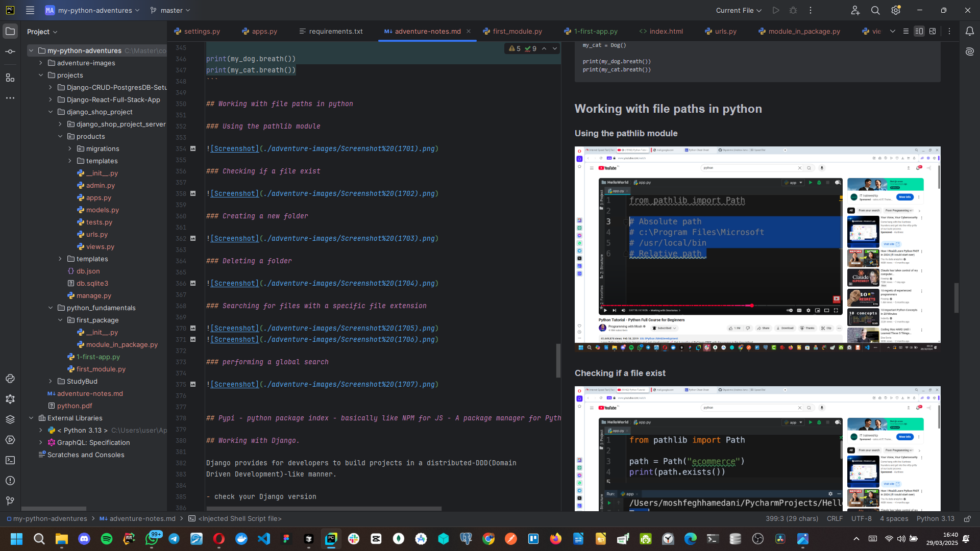This screenshot has width=980, height=551.
Task: Open the master branch dropdown
Action: pyautogui.click(x=170, y=10)
